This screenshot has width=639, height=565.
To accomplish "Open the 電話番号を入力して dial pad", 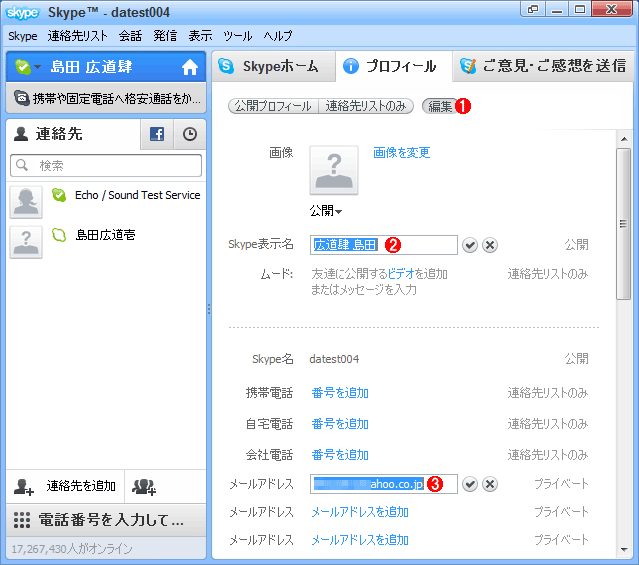I will coord(106,520).
